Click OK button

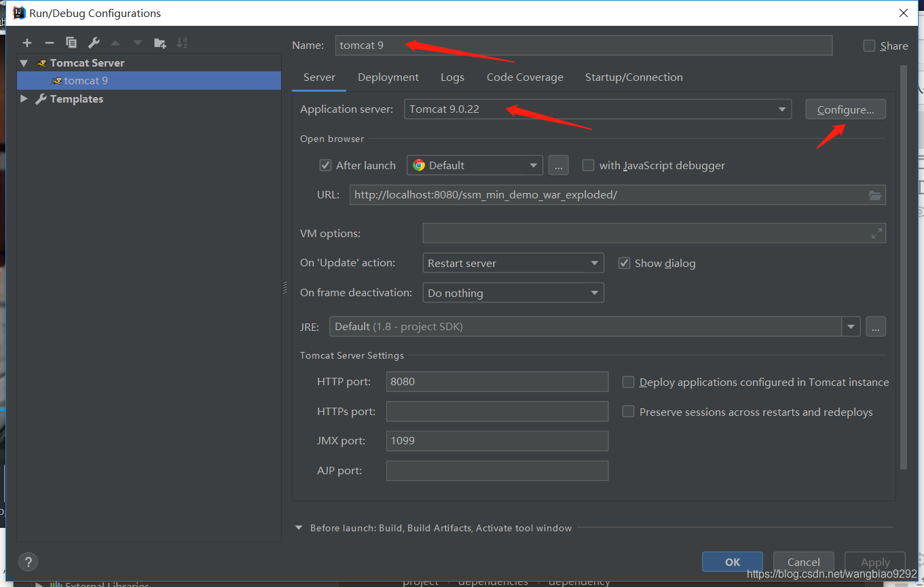(x=733, y=562)
